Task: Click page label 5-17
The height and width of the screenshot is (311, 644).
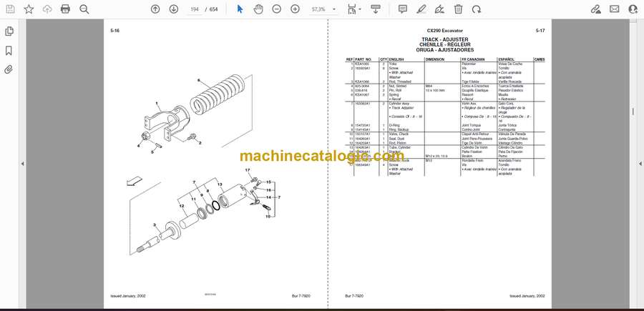Action: [540, 31]
